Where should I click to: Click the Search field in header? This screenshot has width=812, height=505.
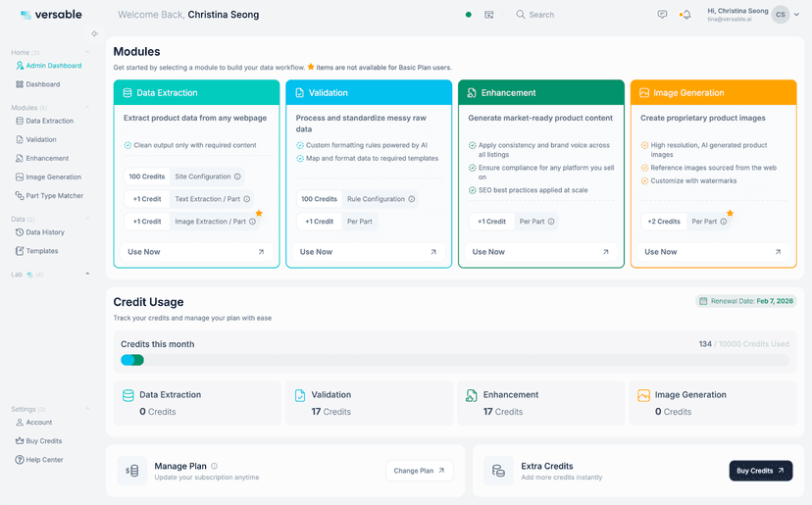(535, 15)
